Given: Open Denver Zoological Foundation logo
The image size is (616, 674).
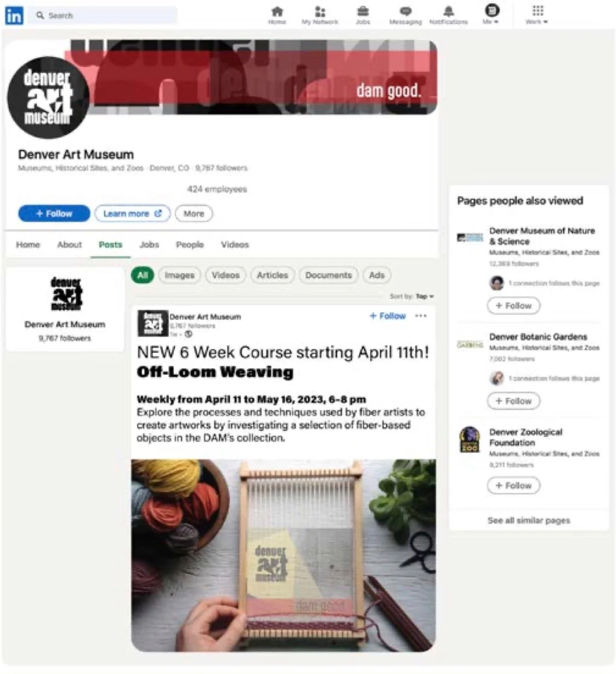Looking at the screenshot, I should point(470,439).
